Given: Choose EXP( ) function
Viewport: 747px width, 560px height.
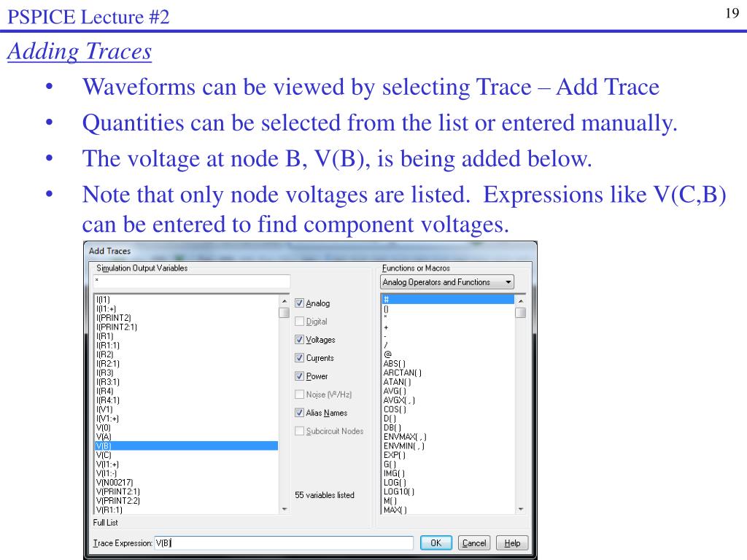Looking at the screenshot, I should (394, 455).
